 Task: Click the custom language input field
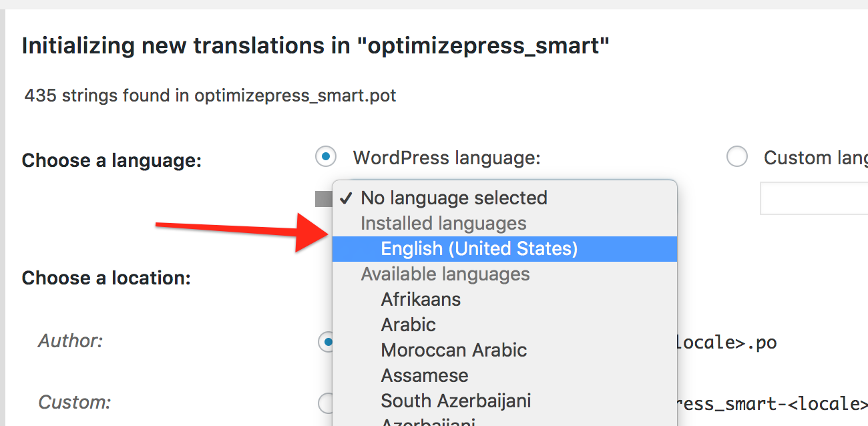tap(814, 198)
